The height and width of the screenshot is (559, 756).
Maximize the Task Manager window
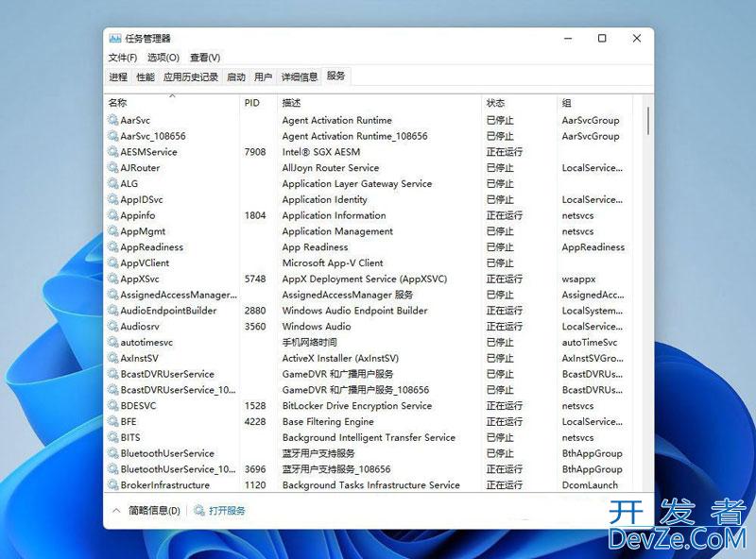click(602, 39)
